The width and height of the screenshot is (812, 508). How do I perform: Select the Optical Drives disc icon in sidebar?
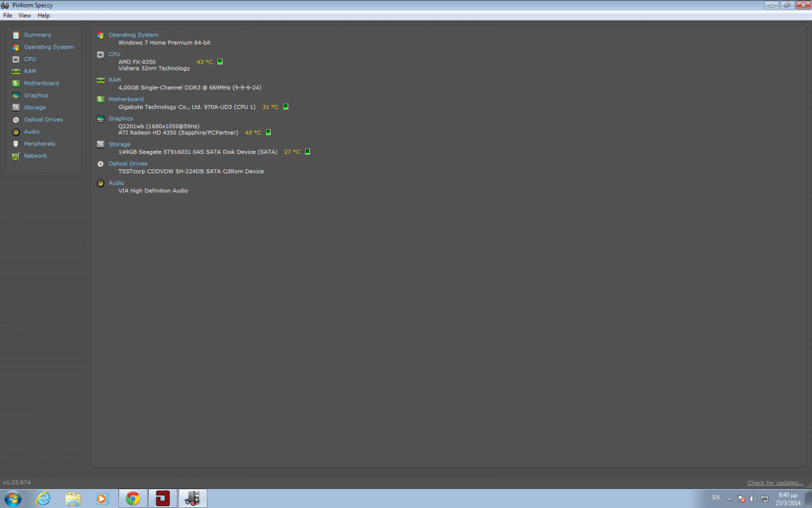[x=16, y=119]
